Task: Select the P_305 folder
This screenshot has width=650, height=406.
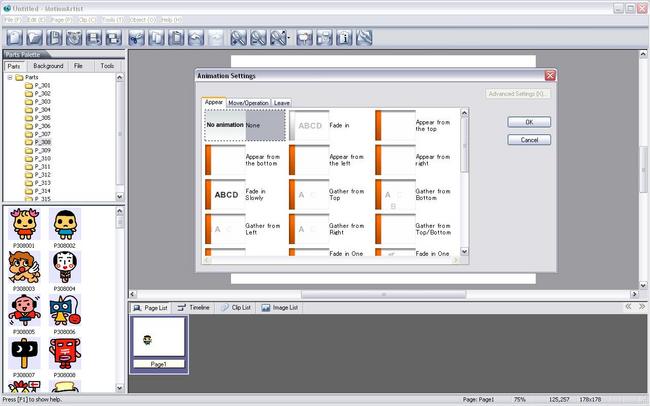Action: (x=38, y=118)
